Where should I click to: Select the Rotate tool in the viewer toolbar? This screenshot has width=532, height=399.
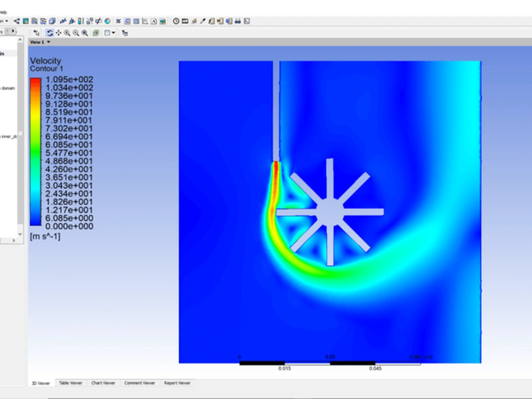[x=50, y=32]
